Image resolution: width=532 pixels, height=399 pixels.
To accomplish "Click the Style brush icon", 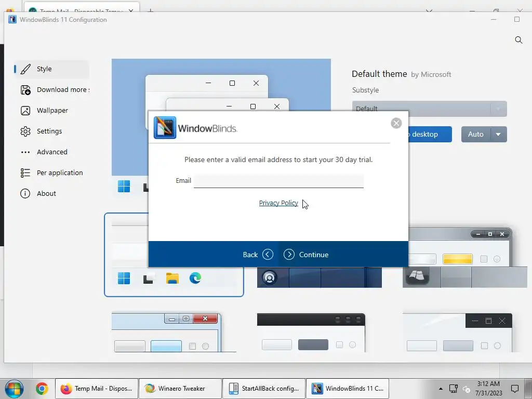I will coord(25,69).
